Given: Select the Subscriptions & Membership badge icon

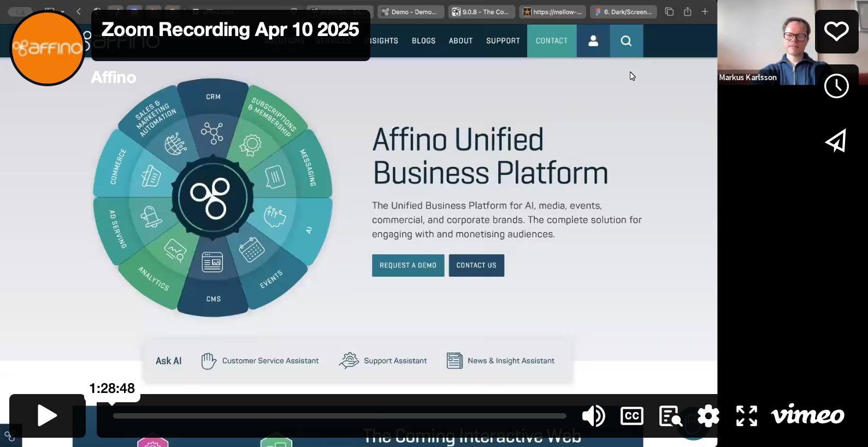Looking at the screenshot, I should point(251,145).
